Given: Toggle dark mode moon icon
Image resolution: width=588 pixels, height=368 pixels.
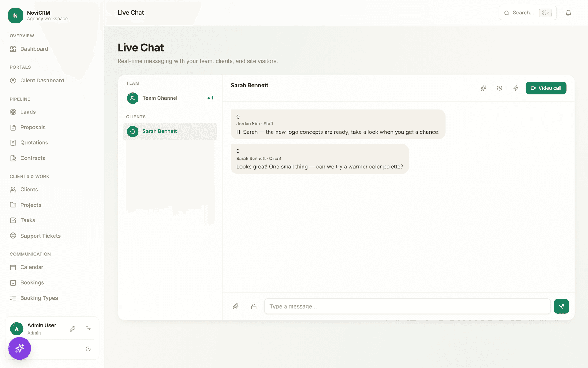Looking at the screenshot, I should [88, 349].
